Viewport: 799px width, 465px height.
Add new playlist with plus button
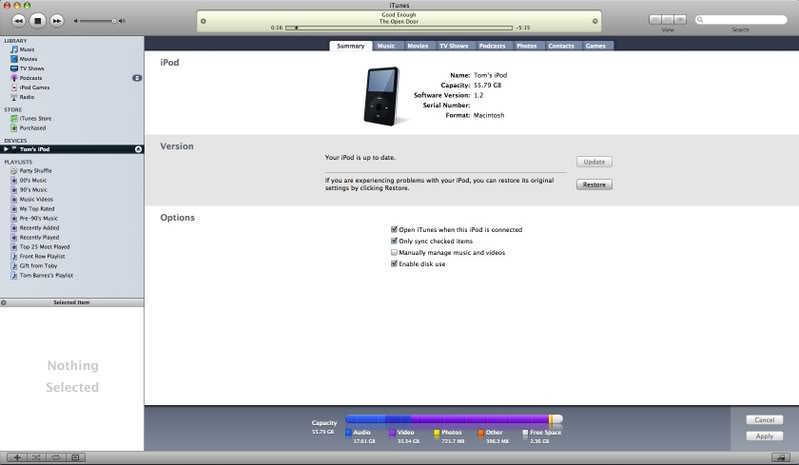point(17,457)
